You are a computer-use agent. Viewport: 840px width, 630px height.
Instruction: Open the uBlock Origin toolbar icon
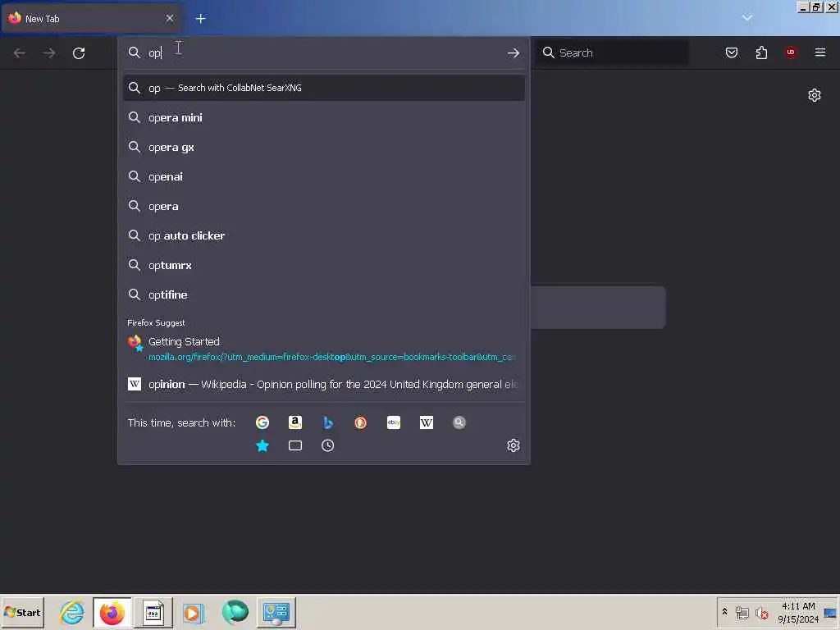tap(791, 52)
